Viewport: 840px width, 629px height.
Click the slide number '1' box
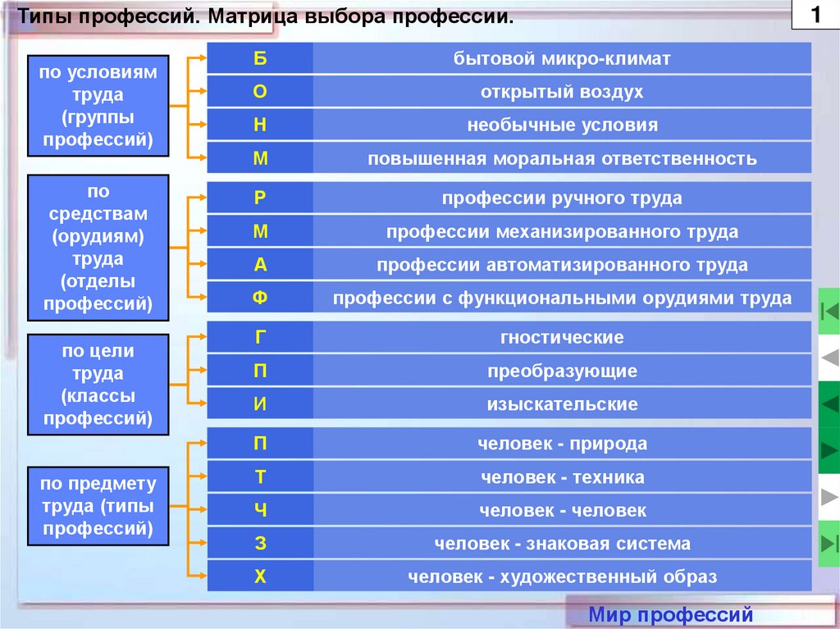point(815,15)
